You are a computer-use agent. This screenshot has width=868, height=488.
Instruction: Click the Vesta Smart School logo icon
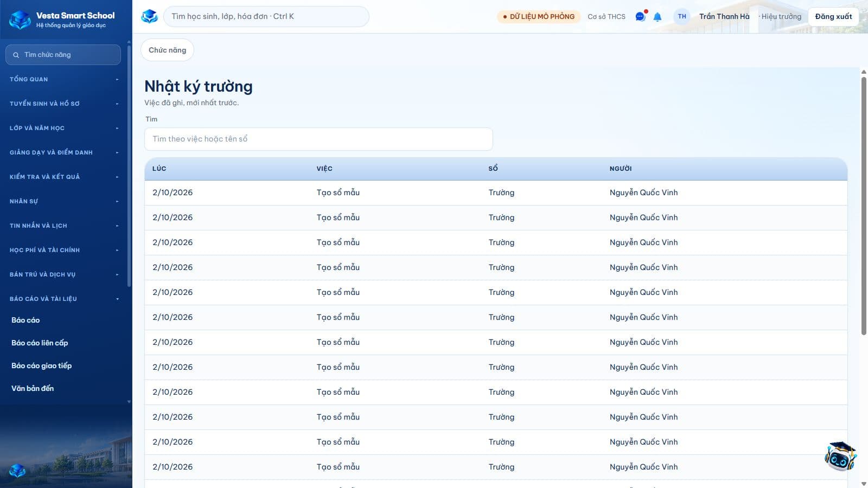[20, 20]
